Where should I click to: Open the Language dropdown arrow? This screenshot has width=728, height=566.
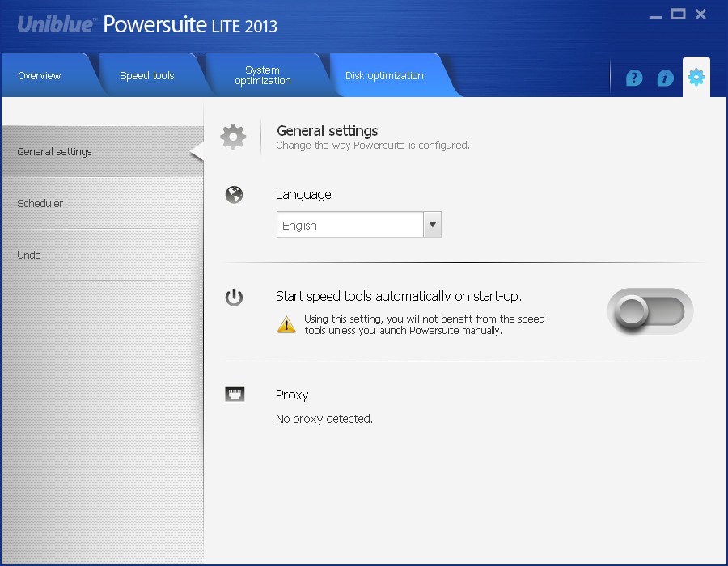(x=432, y=225)
